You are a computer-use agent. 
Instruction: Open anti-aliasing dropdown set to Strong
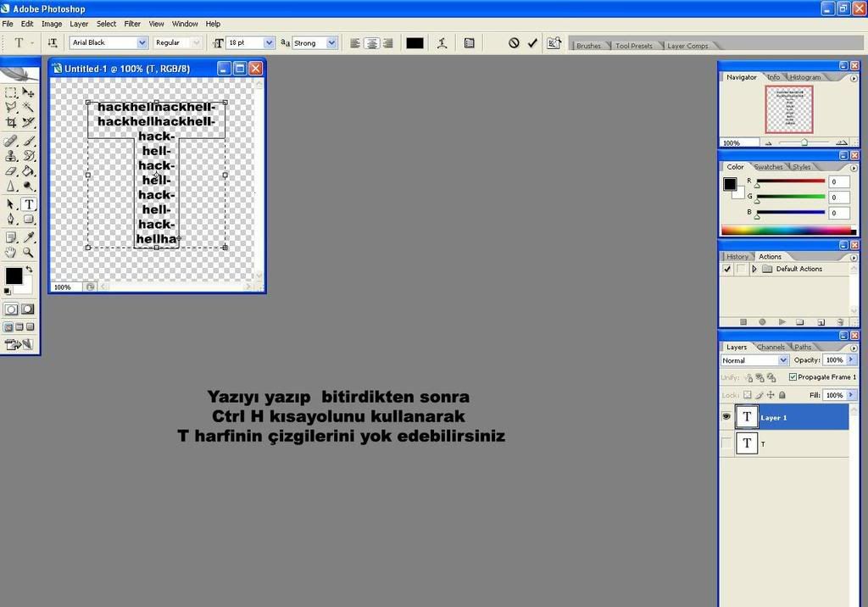coord(331,42)
